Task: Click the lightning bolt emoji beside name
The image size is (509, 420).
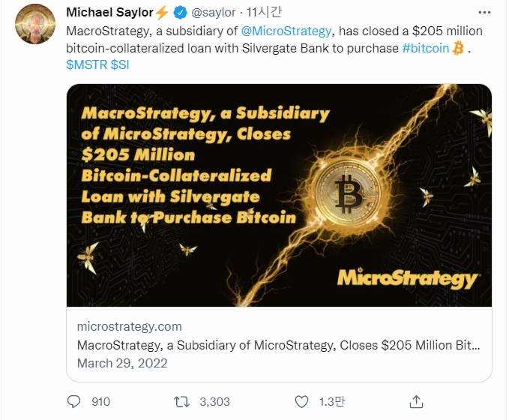Action: click(162, 13)
